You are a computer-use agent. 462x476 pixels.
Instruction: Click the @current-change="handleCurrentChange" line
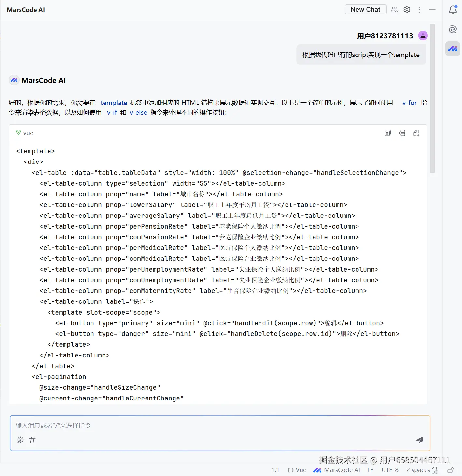click(111, 398)
